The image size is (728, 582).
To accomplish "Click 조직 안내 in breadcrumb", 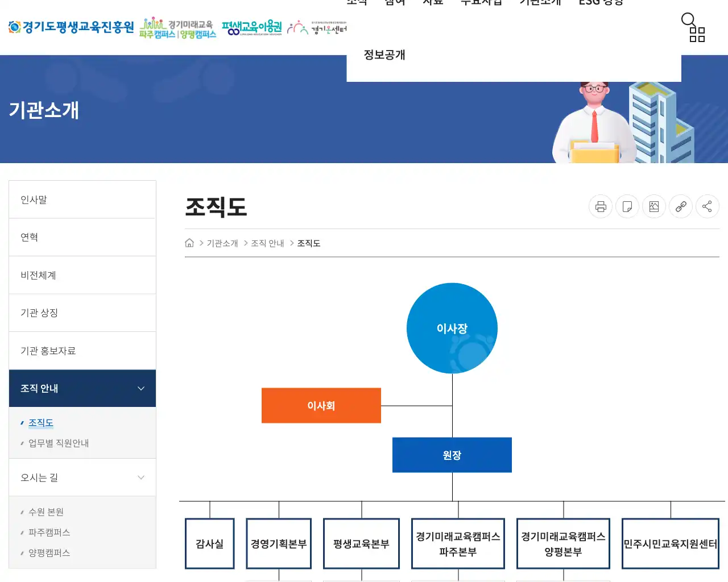I will point(267,243).
